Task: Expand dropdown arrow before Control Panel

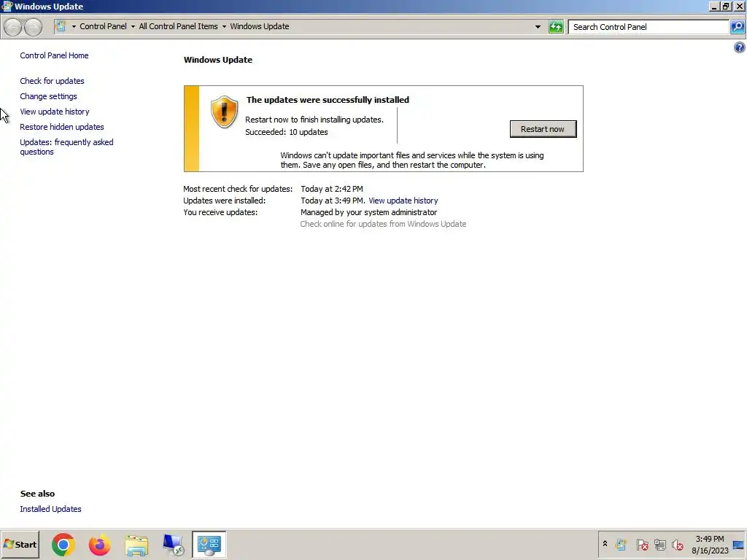Action: click(74, 27)
